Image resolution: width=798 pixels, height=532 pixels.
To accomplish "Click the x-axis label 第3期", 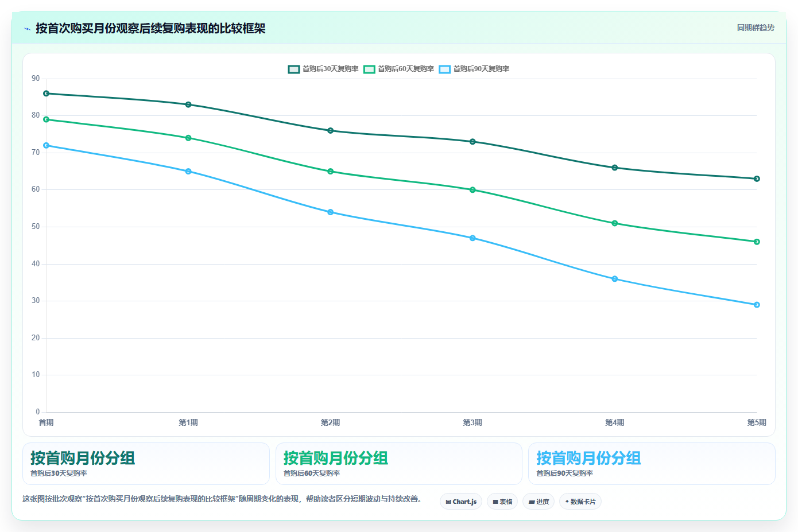I will (472, 422).
